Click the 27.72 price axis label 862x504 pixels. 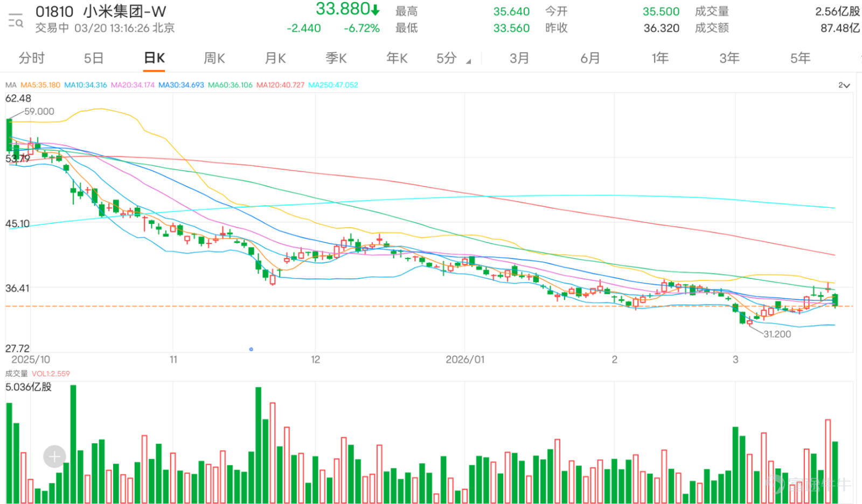click(x=17, y=349)
